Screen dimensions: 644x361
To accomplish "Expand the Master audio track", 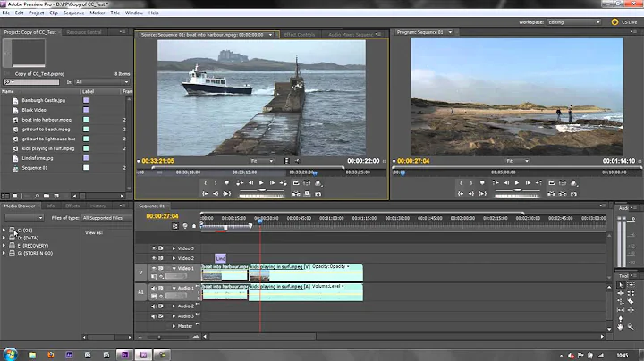I will tap(174, 326).
